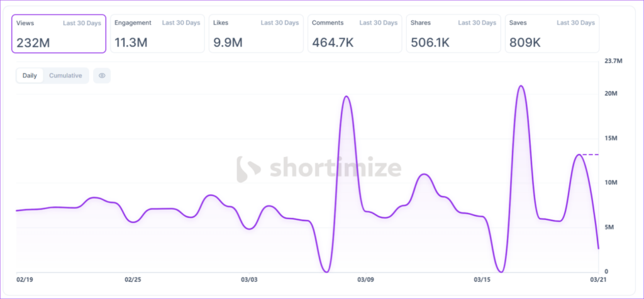Viewport: 644px width, 299px height.
Task: Select the Views metric card
Action: (x=58, y=33)
